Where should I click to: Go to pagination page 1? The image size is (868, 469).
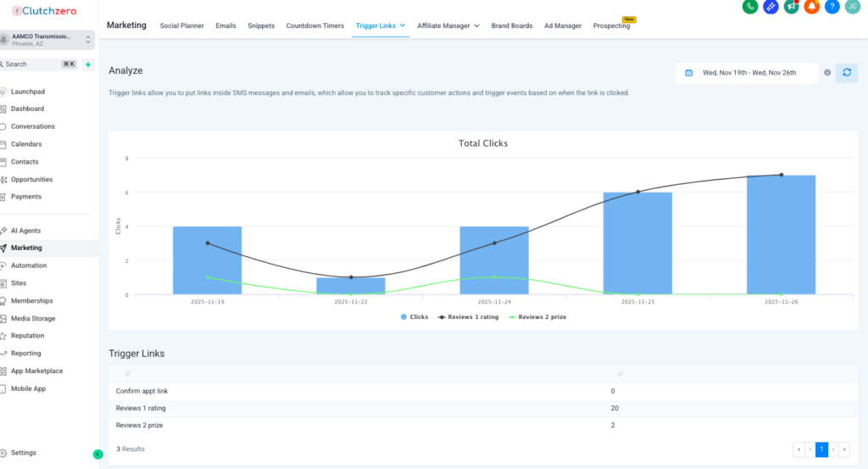821,449
